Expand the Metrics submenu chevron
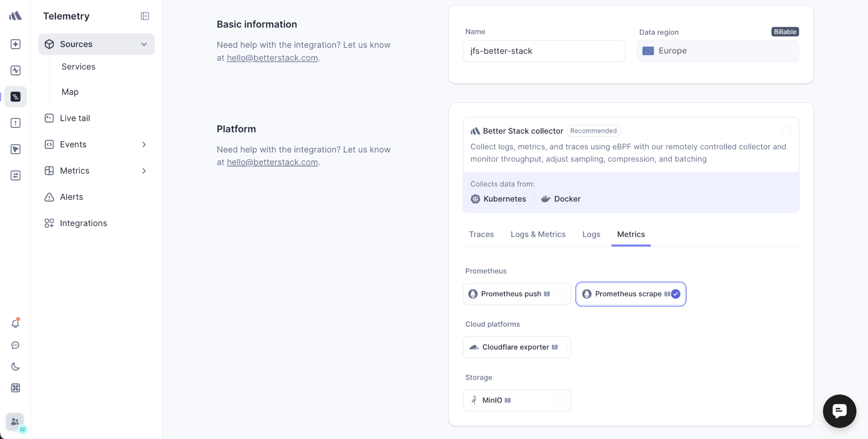Screen dimensions: 868x439 pyautogui.click(x=144, y=171)
